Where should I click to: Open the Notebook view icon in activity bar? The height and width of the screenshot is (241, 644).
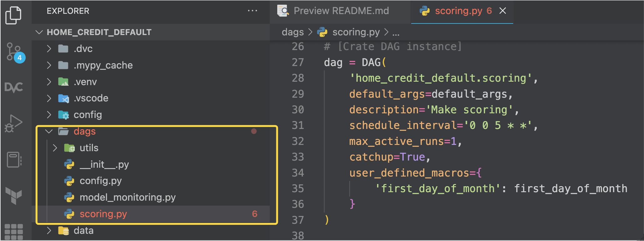[x=14, y=160]
